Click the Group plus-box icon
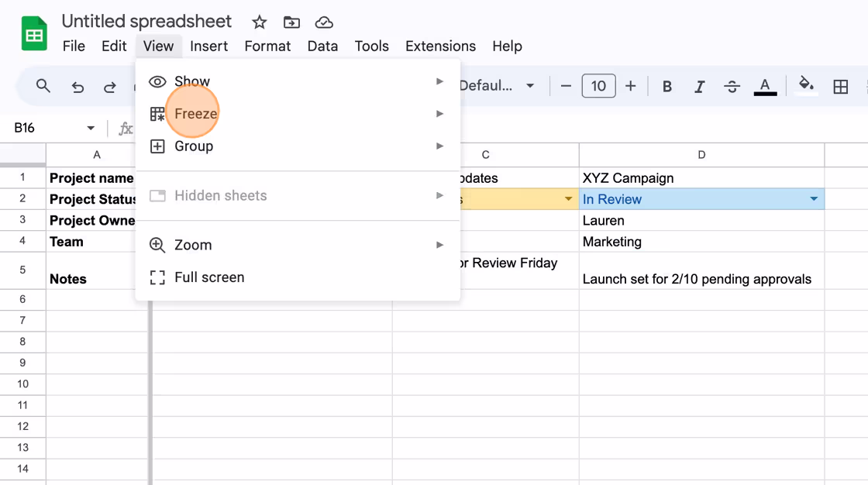 (x=157, y=146)
